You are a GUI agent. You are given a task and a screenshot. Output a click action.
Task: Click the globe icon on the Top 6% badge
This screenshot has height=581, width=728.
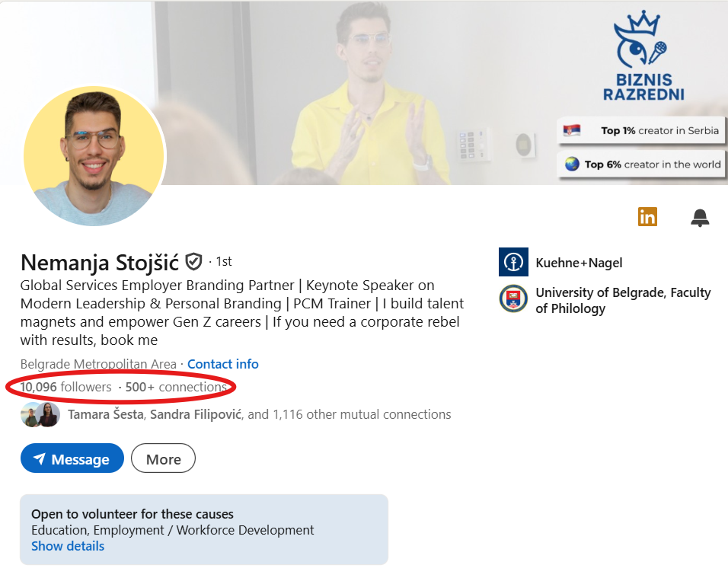[572, 164]
